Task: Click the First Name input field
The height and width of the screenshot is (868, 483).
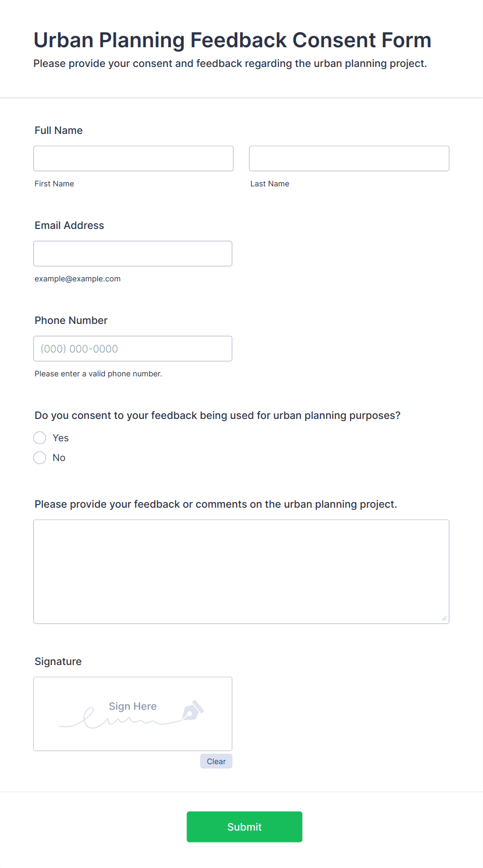Action: (133, 158)
